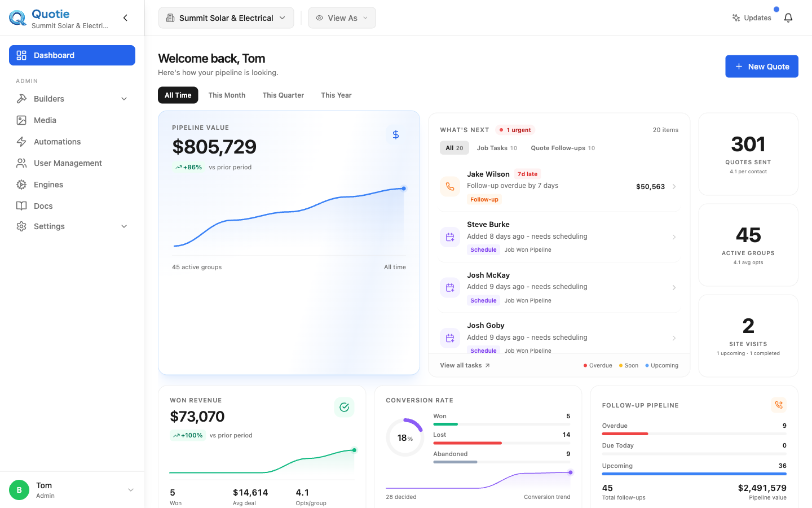This screenshot has width=812, height=508.
Task: Open the View As dropdown
Action: coord(342,18)
